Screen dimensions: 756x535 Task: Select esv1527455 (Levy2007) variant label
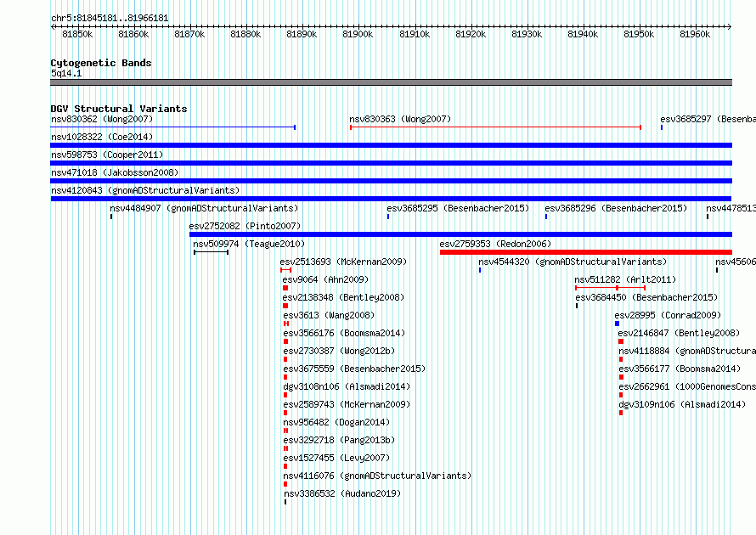click(336, 458)
